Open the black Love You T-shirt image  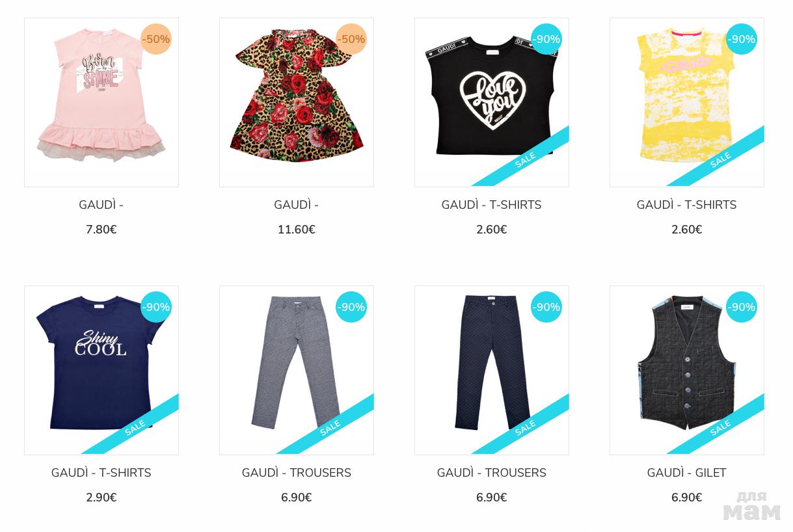pos(492,102)
